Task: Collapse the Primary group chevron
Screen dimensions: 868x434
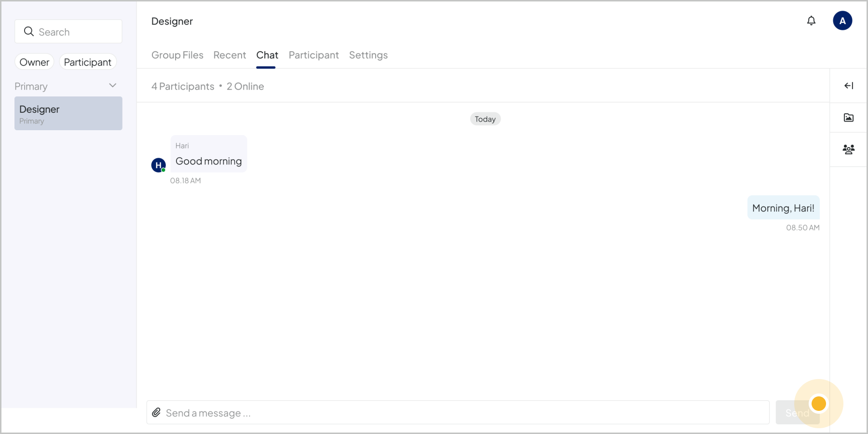Action: (x=113, y=86)
